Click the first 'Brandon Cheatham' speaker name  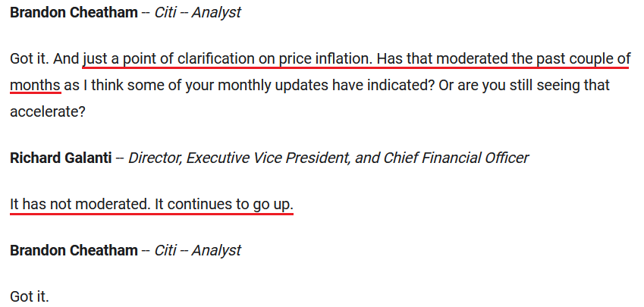[74, 12]
